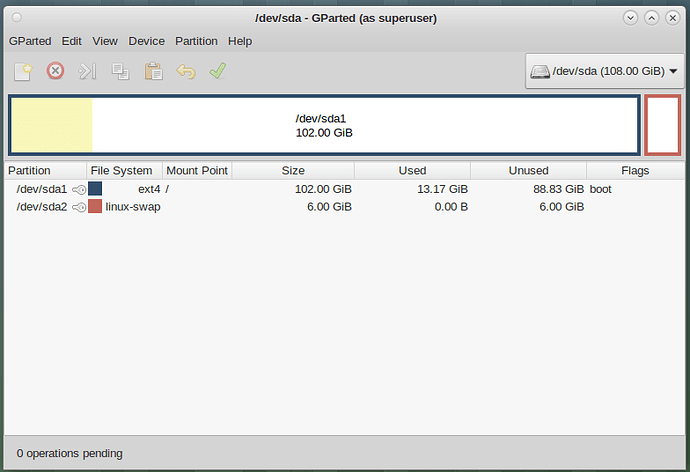Maximize the GParted window
Screen dimensions: 690x472
651,18
